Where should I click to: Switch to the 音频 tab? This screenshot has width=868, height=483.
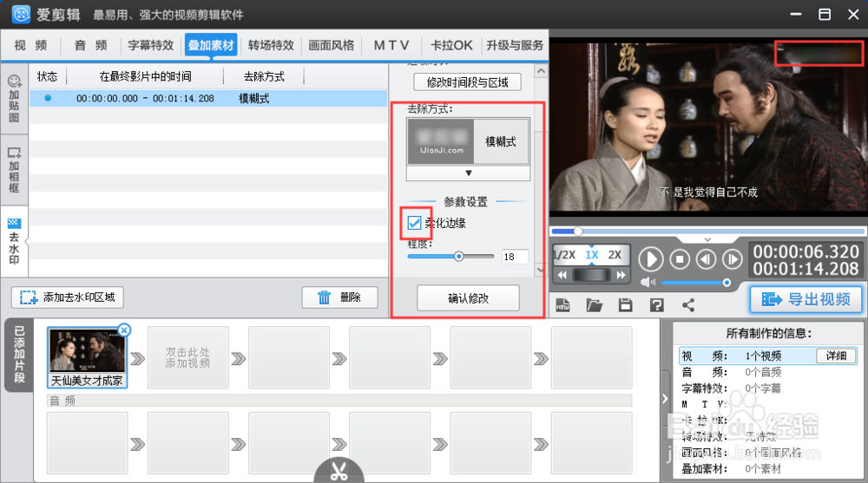point(91,45)
